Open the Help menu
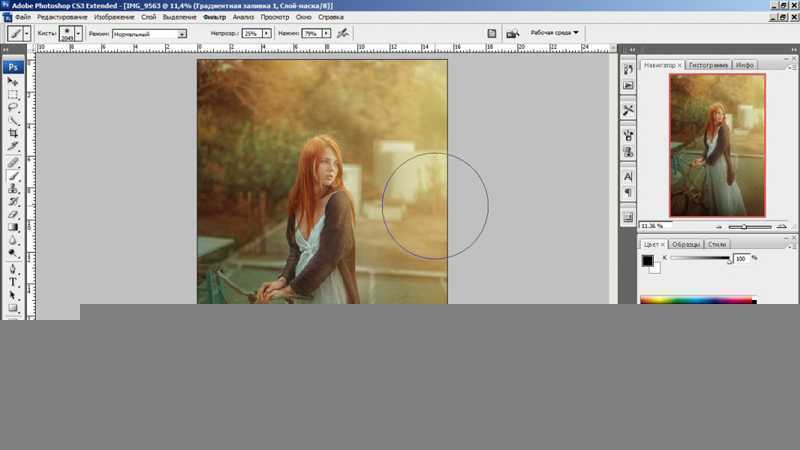This screenshot has width=800, height=450. (x=331, y=17)
